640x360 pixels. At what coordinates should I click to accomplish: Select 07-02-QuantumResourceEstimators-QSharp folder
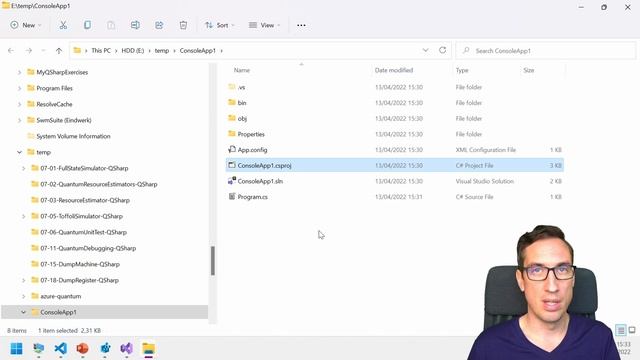pos(99,184)
